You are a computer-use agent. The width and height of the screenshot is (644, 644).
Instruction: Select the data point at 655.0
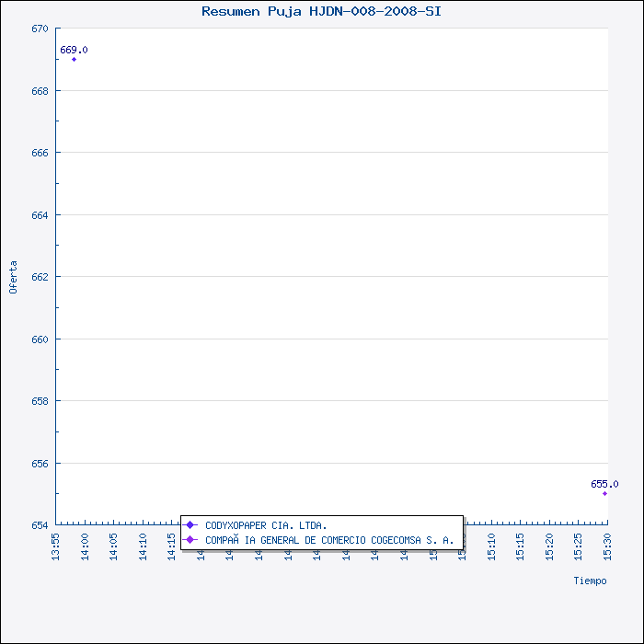pyautogui.click(x=604, y=494)
